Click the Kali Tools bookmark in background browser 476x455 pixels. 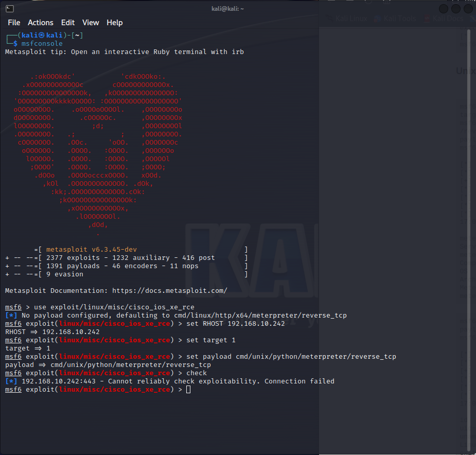(x=395, y=19)
